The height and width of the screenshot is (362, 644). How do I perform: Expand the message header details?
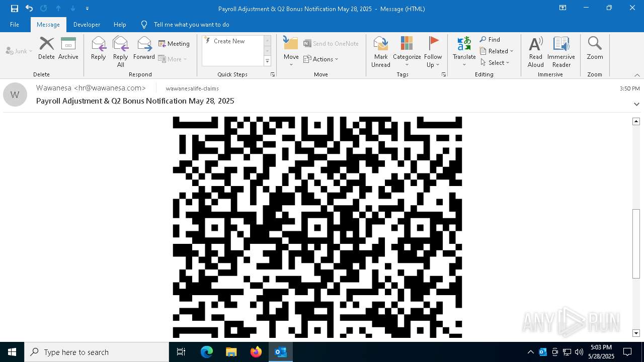tap(636, 104)
